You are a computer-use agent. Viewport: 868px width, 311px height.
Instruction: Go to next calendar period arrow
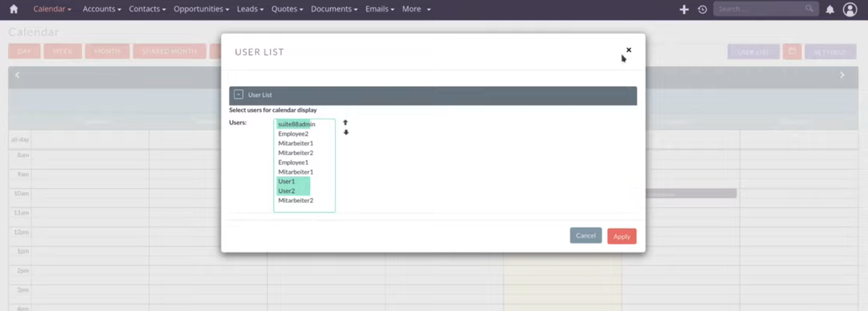[x=842, y=75]
